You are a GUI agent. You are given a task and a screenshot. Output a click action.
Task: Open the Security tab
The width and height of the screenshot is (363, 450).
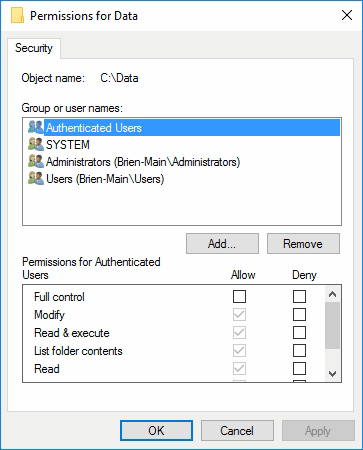34,48
